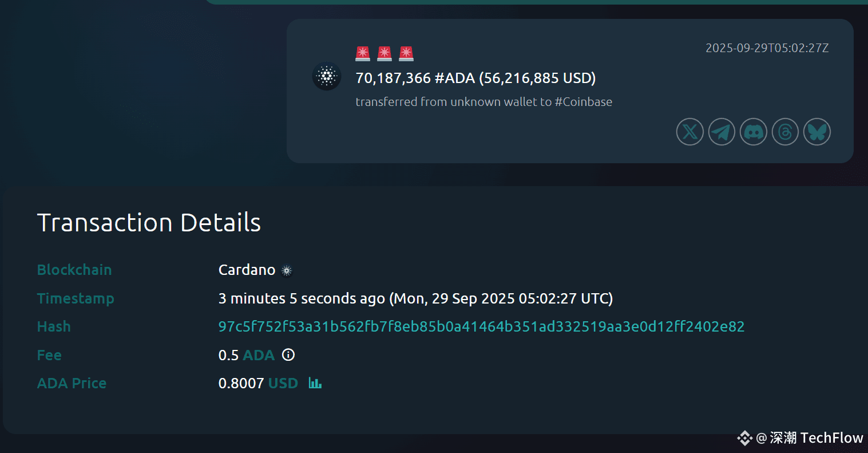Click the Transaction Details heading
Viewport: 868px width, 453px height.
(x=149, y=223)
